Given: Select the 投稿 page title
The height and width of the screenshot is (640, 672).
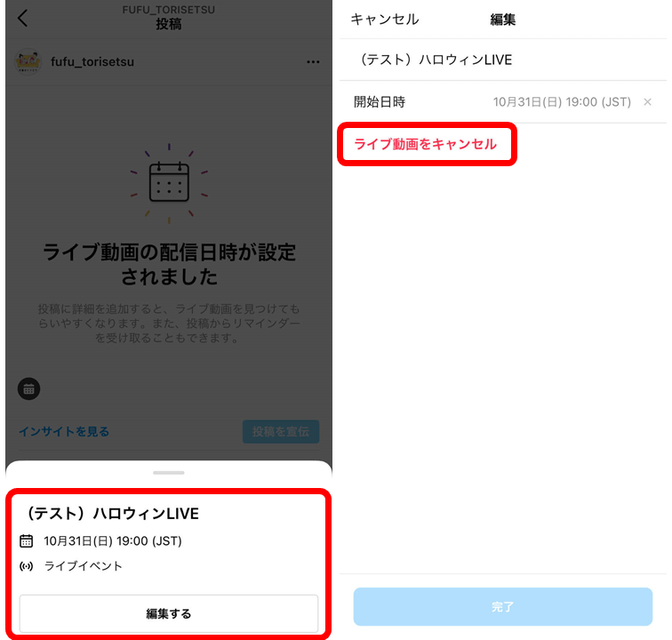Looking at the screenshot, I should 169,24.
